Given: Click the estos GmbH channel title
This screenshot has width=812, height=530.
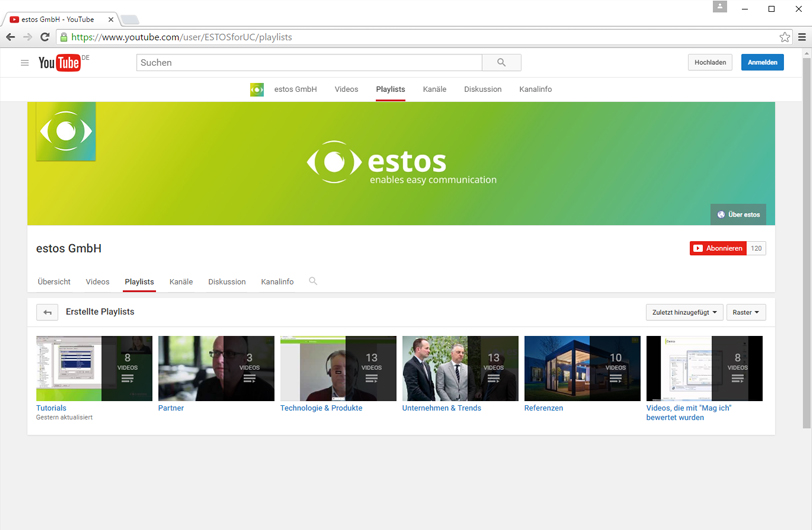Looking at the screenshot, I should [69, 248].
